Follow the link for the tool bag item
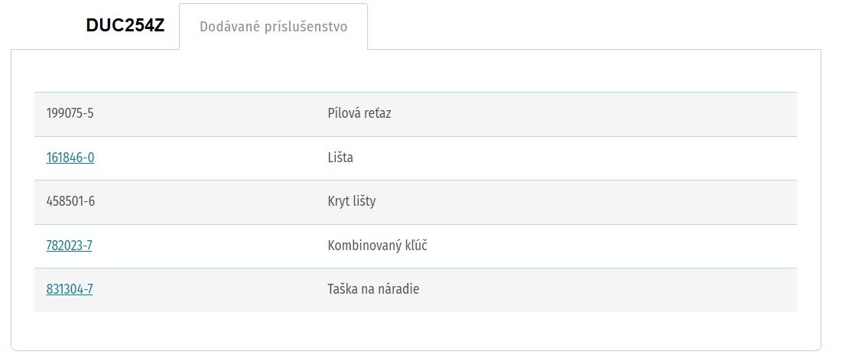Screen dimensions: 868x358 pos(69,289)
